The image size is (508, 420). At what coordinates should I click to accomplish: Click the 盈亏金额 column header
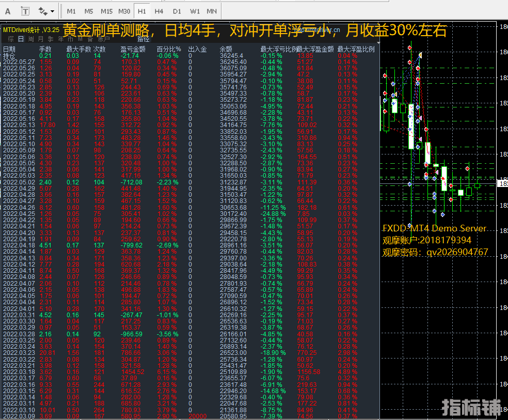click(x=133, y=49)
